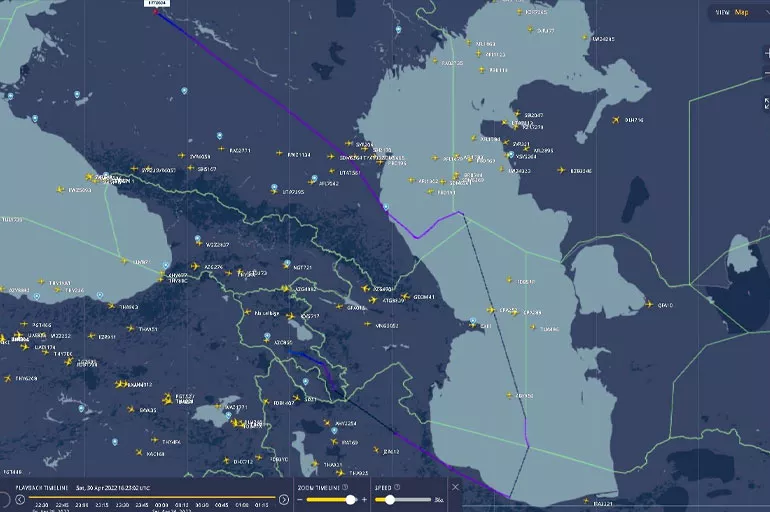
Task: Select the GEOM41 aircraft on the map
Action: point(407,297)
